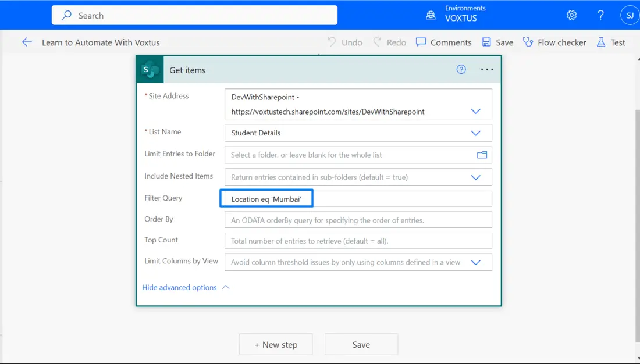
Task: Click Test in the top toolbar
Action: [611, 42]
